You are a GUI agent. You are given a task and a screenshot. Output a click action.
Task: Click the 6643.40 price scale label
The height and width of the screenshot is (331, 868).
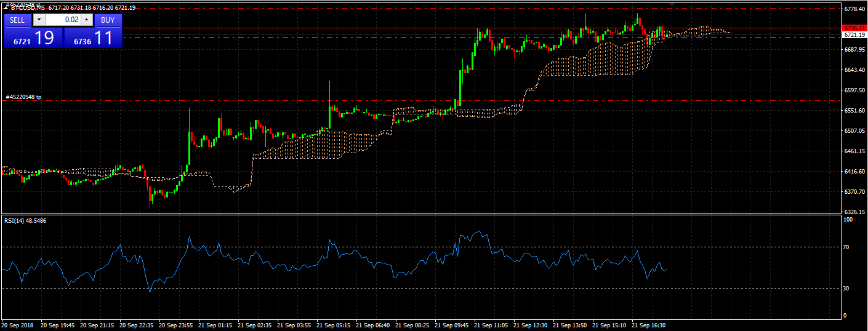pyautogui.click(x=854, y=70)
